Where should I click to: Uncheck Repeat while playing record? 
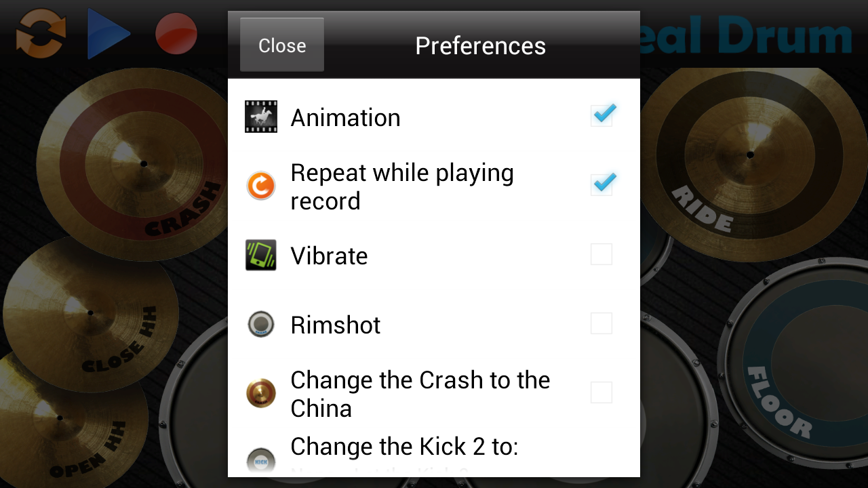pos(602,184)
